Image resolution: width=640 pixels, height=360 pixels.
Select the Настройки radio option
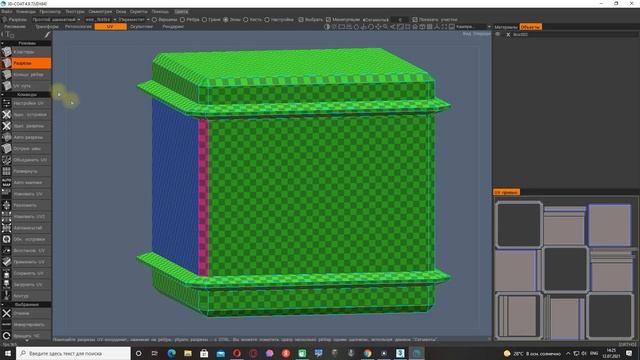pyautogui.click(x=267, y=20)
